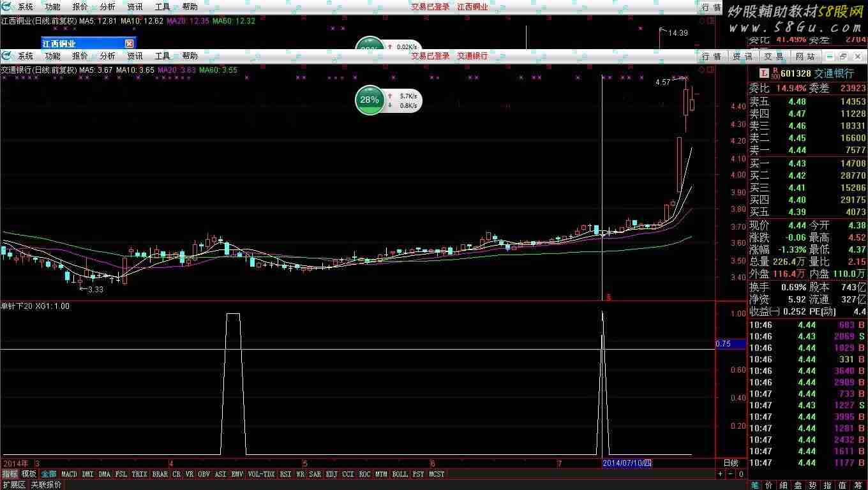Switch to OBV indicator
The height and width of the screenshot is (490, 868).
point(204,474)
